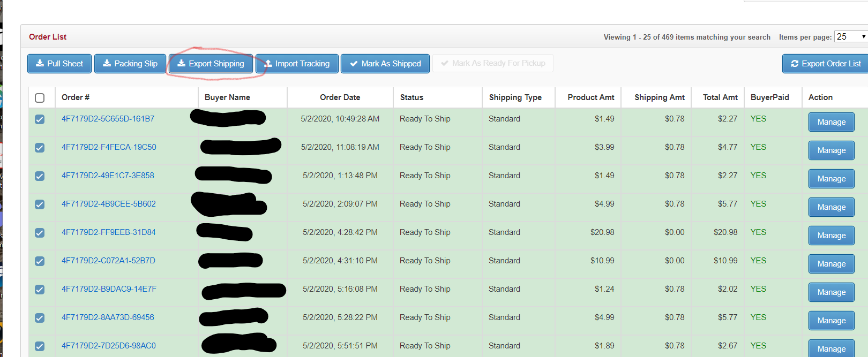Deselect checkbox for order 4F7179D2-7D25D6-98AC0

(40, 346)
